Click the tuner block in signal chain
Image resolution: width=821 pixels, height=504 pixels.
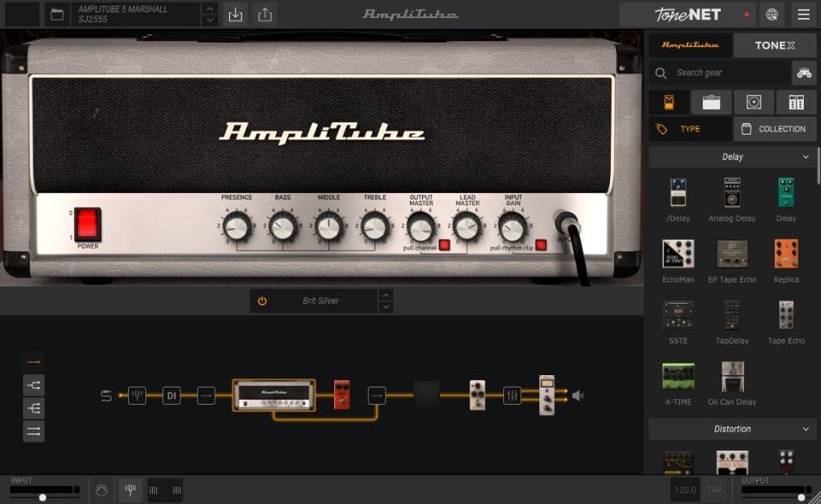tap(137, 396)
